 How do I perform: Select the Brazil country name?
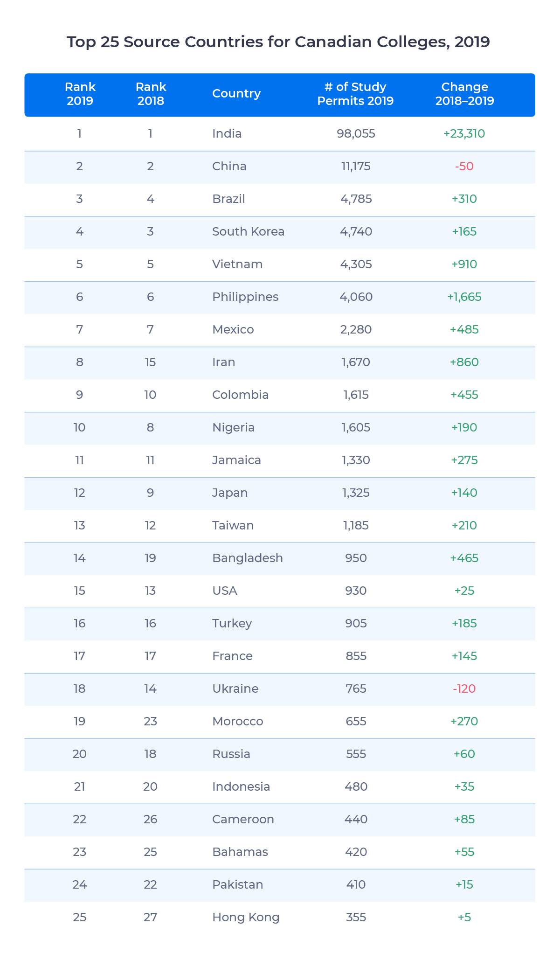coord(228,199)
